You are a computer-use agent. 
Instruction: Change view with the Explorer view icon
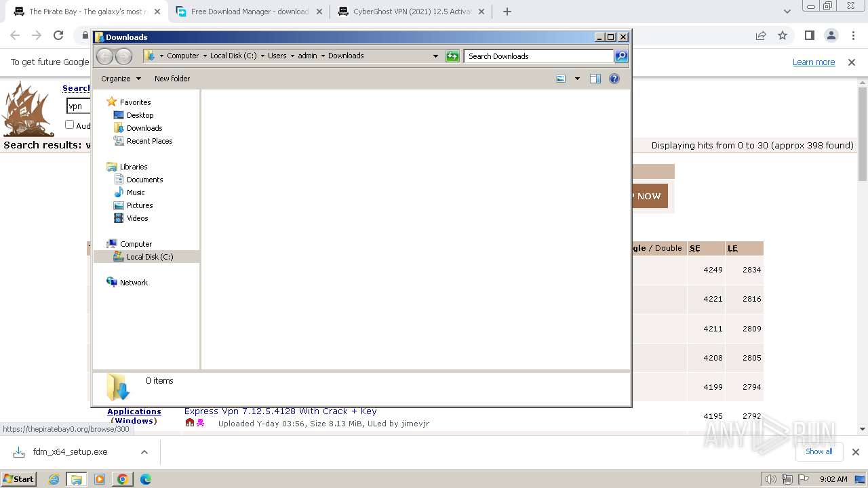[561, 79]
